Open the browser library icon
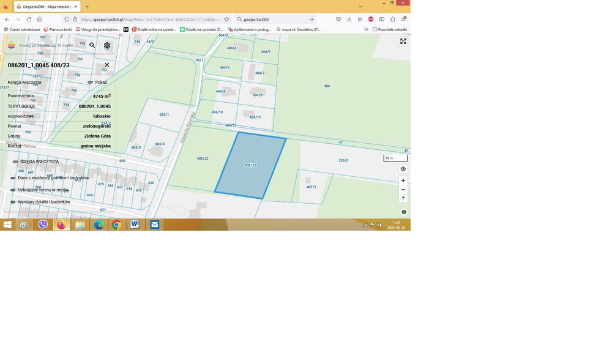 [360, 19]
